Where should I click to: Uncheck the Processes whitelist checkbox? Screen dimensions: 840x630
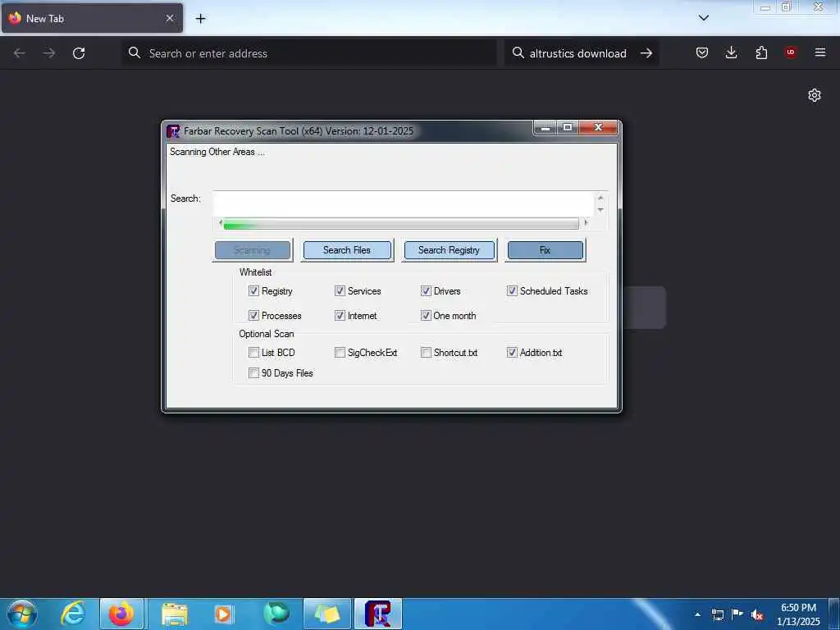254,316
